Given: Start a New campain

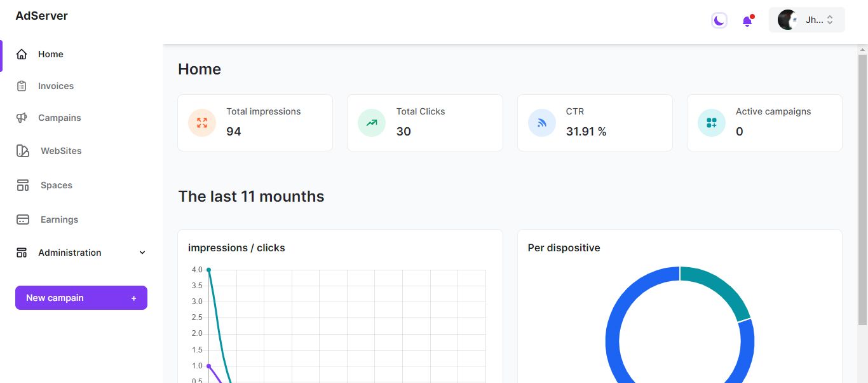Looking at the screenshot, I should click(x=81, y=298).
